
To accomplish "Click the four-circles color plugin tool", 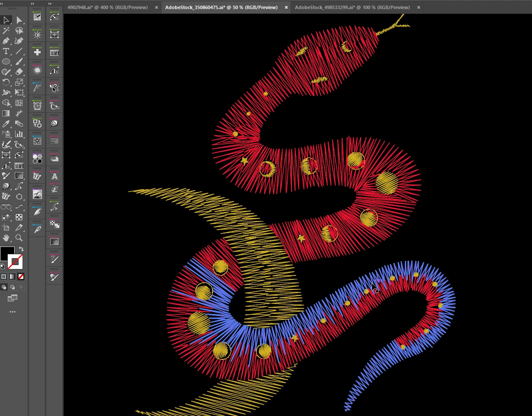I will click(37, 159).
